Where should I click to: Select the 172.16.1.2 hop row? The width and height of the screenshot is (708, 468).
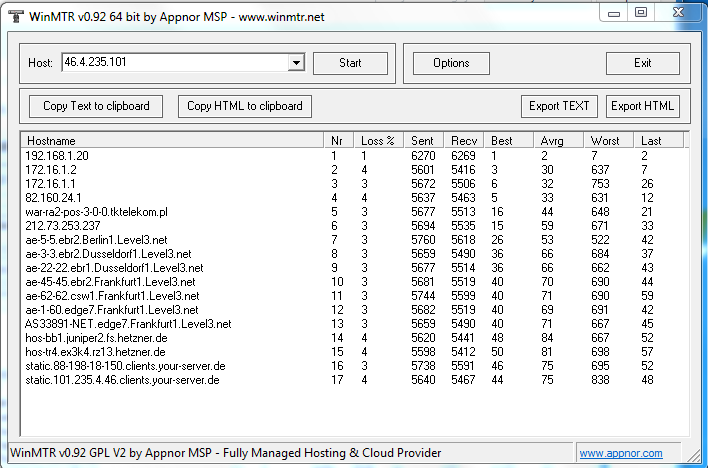(x=354, y=170)
